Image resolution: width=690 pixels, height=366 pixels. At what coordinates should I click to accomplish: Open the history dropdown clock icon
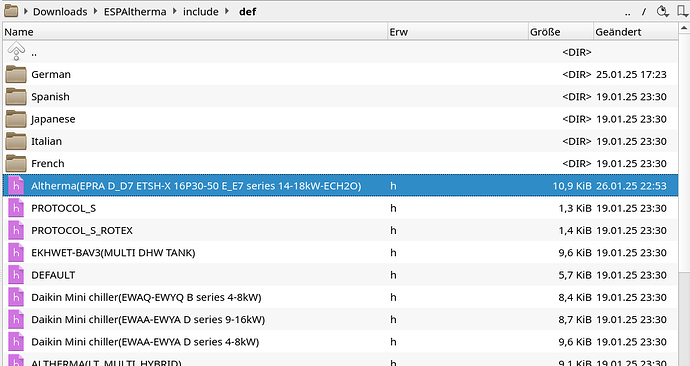click(663, 11)
